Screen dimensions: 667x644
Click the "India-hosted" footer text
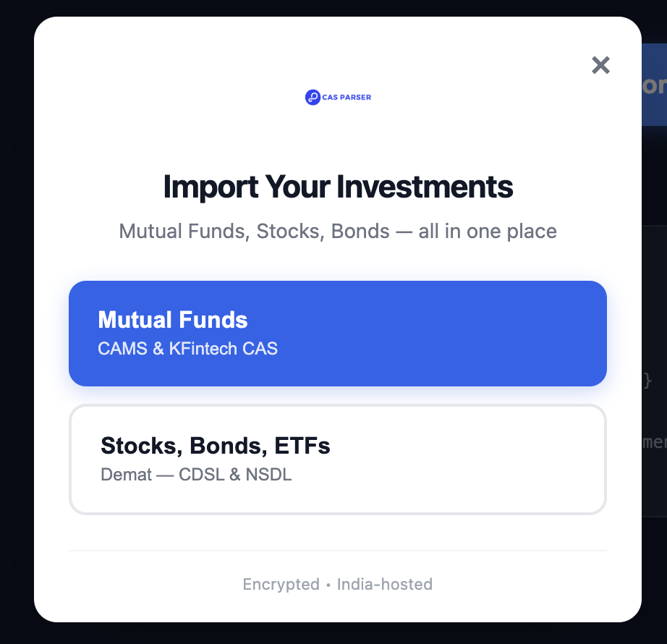tap(385, 584)
